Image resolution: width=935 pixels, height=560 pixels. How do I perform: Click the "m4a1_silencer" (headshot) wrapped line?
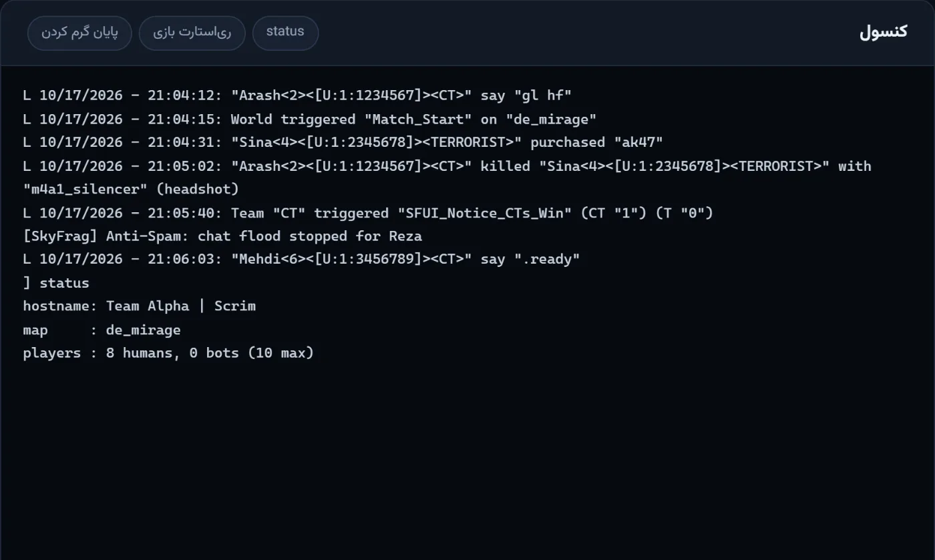131,189
